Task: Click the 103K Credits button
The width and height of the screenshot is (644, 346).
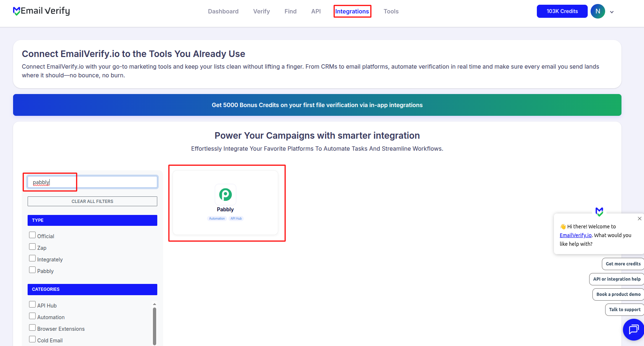Action: (562, 11)
